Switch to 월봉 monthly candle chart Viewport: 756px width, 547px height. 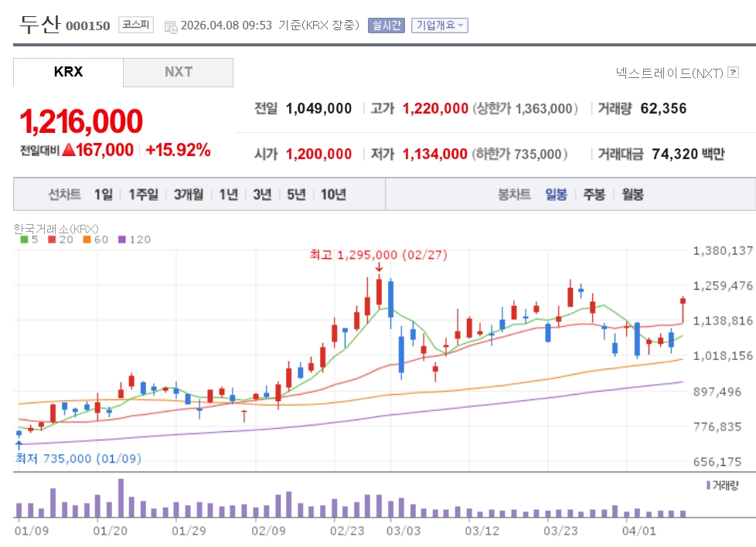click(632, 194)
